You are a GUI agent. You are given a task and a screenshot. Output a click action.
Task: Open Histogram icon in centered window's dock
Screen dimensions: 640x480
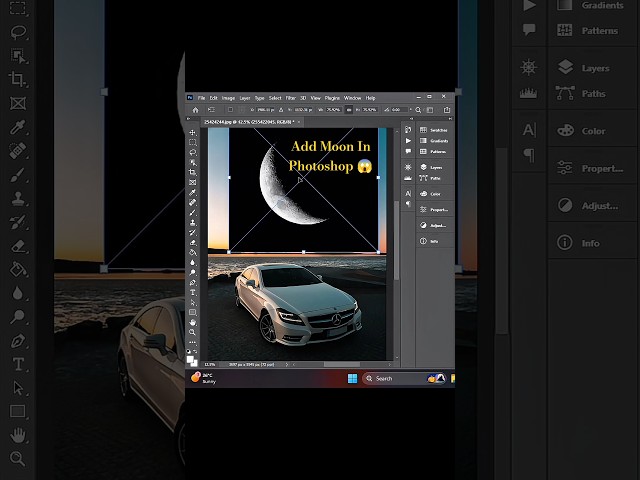[408, 178]
